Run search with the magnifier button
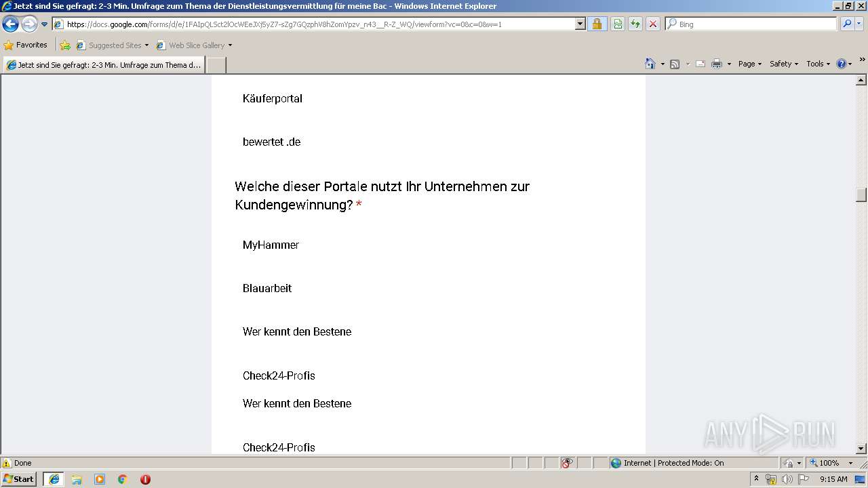This screenshot has width=868, height=488. pos(847,24)
